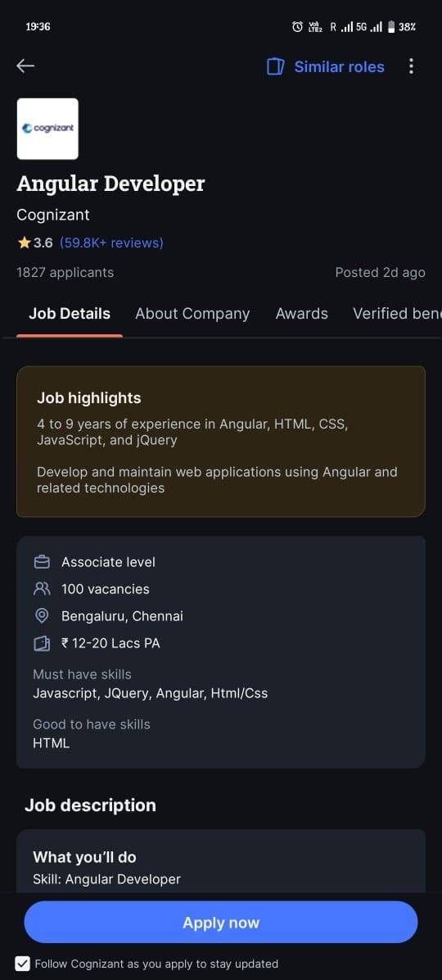Tap the Apply now button

click(220, 923)
